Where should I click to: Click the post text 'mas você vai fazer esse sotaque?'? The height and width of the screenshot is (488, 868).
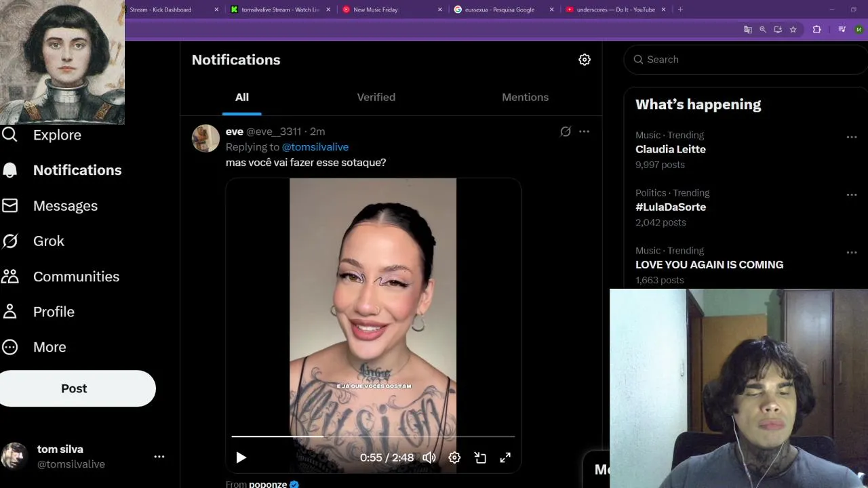click(x=306, y=163)
